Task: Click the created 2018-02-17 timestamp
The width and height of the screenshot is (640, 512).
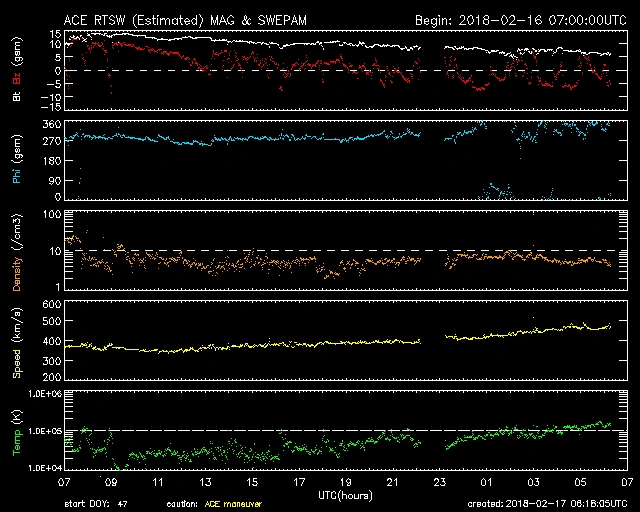Action: pyautogui.click(x=551, y=504)
